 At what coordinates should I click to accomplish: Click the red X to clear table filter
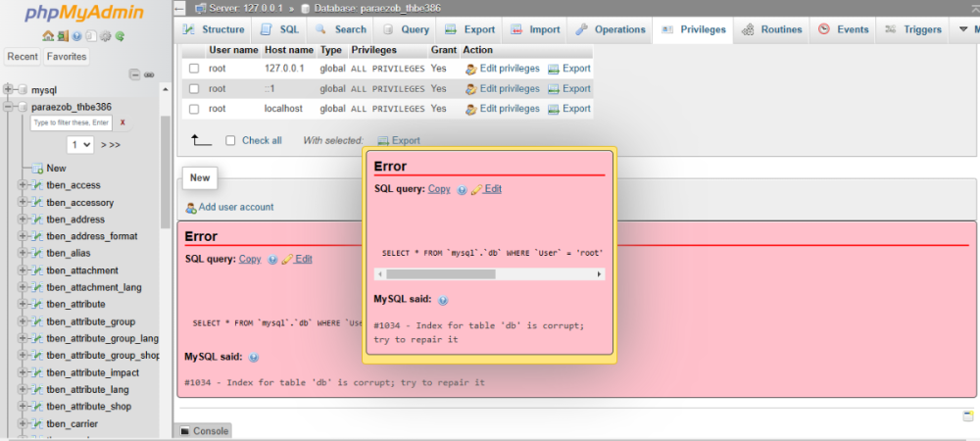point(122,122)
